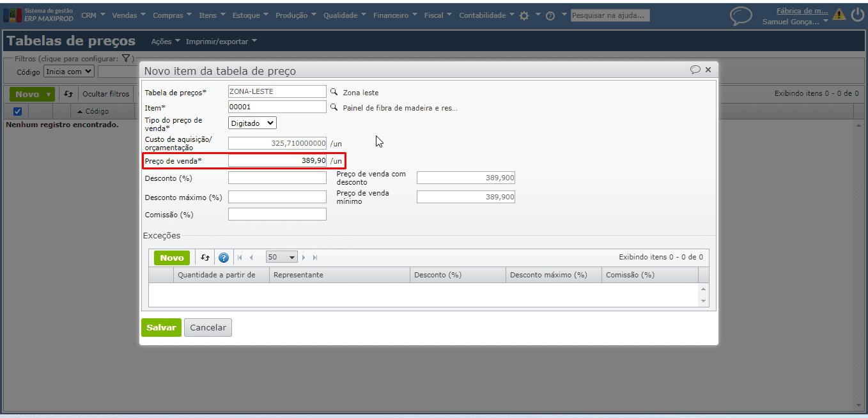The width and height of the screenshot is (868, 418).
Task: Expand the Novo button arrow in list
Action: click(49, 95)
